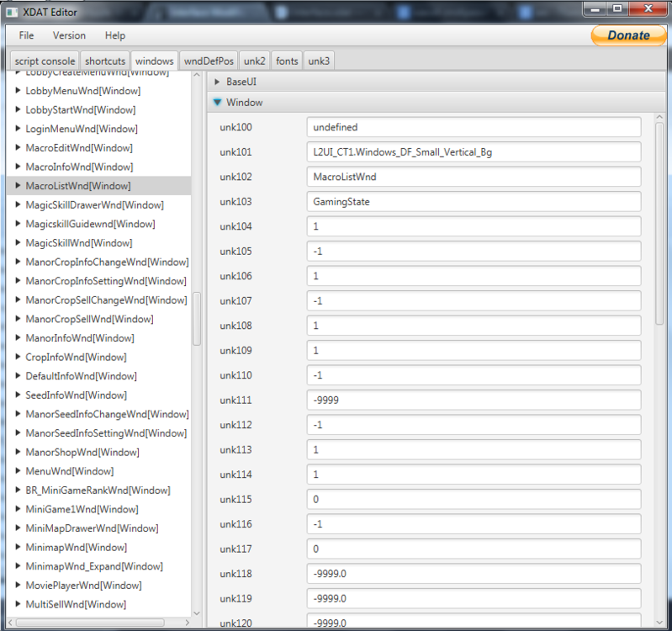This screenshot has width=672, height=631.
Task: Switch to the shortcuts tab
Action: pyautogui.click(x=105, y=61)
